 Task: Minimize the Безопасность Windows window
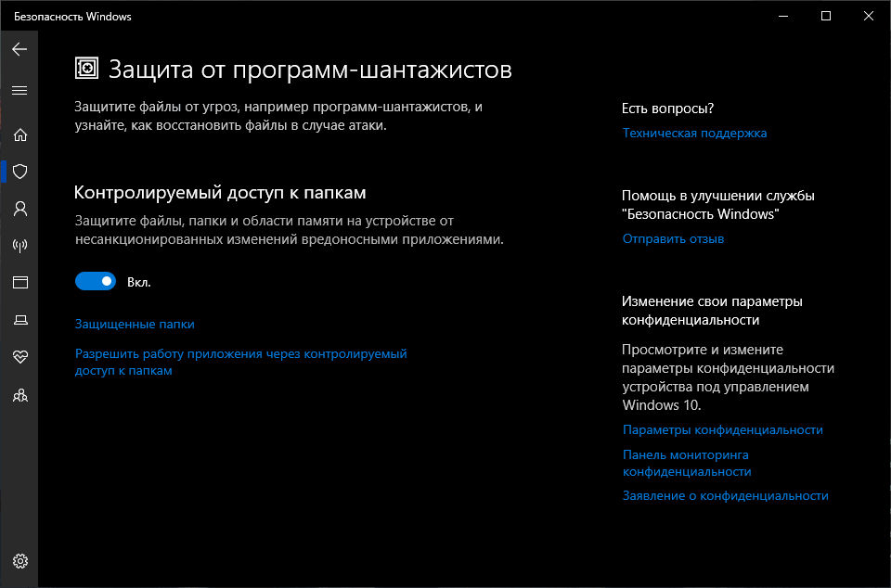click(x=783, y=16)
